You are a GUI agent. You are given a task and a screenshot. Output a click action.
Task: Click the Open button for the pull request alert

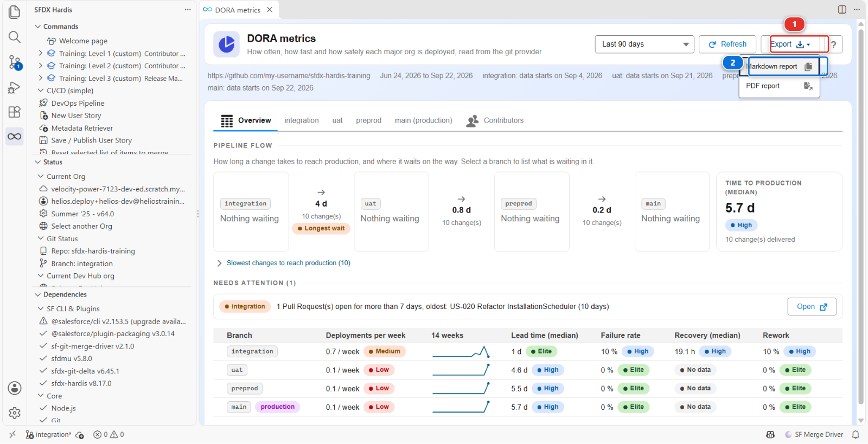click(x=812, y=307)
